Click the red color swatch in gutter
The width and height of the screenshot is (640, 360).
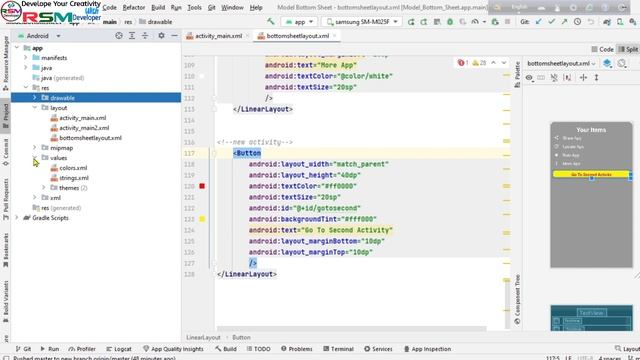point(202,186)
